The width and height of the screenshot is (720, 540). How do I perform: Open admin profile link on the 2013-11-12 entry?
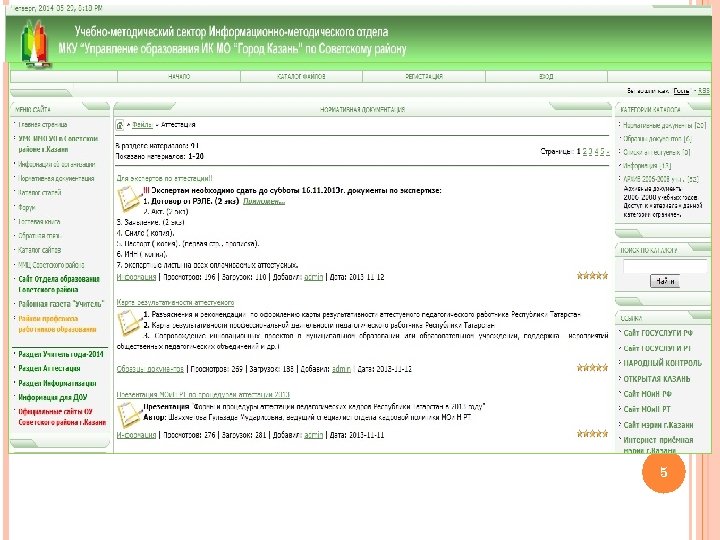coord(314,277)
